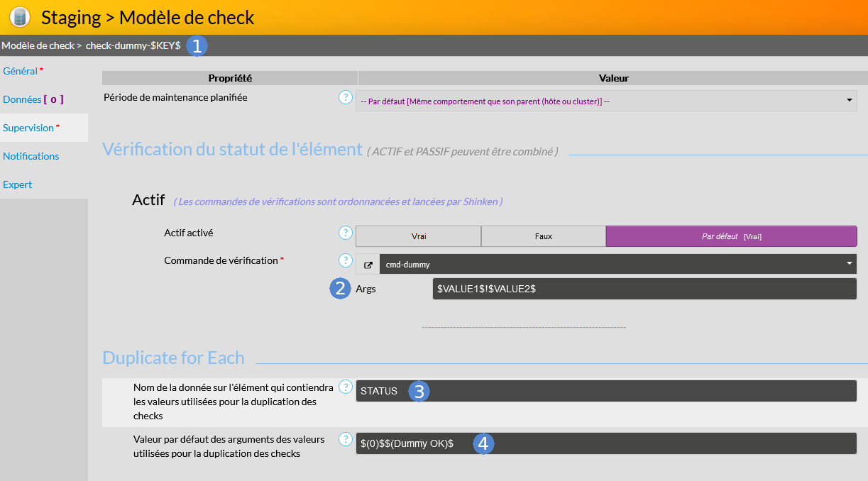Screen dimensions: 868x481
Task: Set Actif activé to Vrai
Action: click(x=418, y=236)
